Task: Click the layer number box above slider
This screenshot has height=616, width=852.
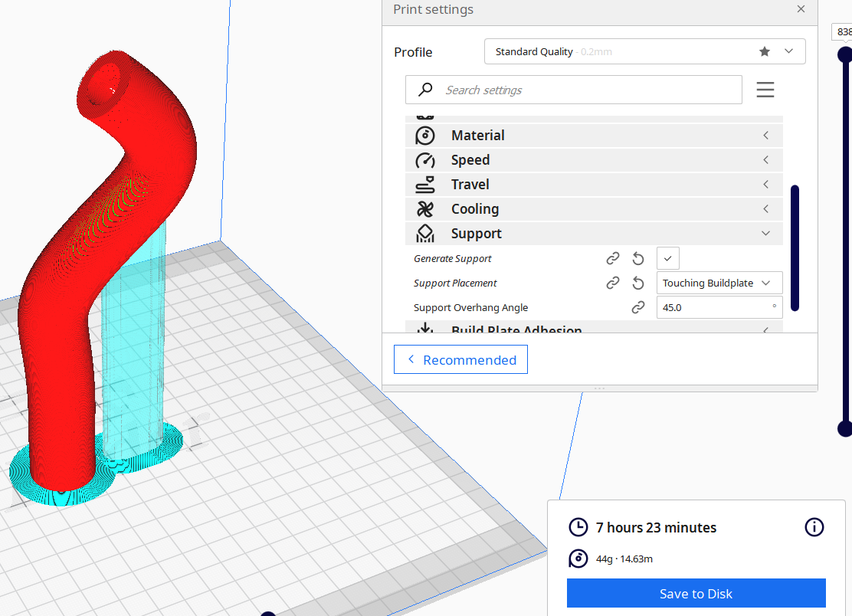Action: (842, 31)
